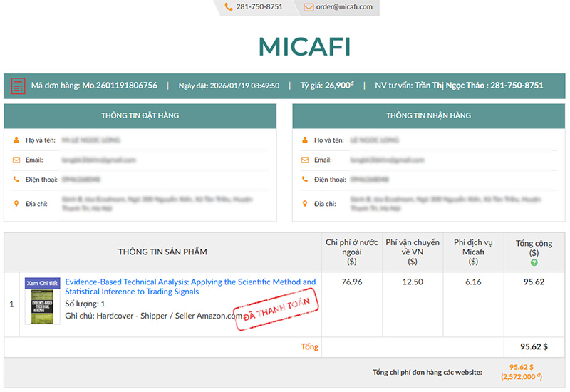Viewport: 570px width, 392px height.
Task: Click the person icon in Thông tin đặt hàng
Action: (16, 140)
